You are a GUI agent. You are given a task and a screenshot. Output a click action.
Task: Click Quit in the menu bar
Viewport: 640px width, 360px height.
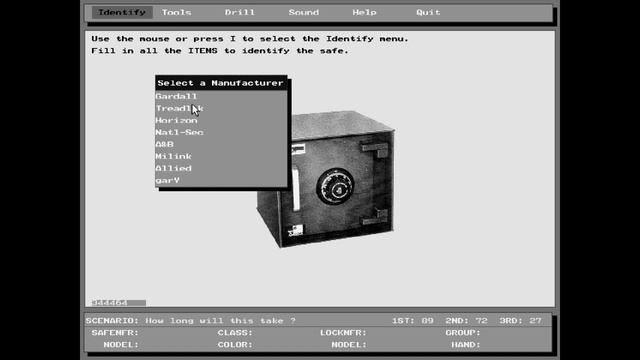428,12
